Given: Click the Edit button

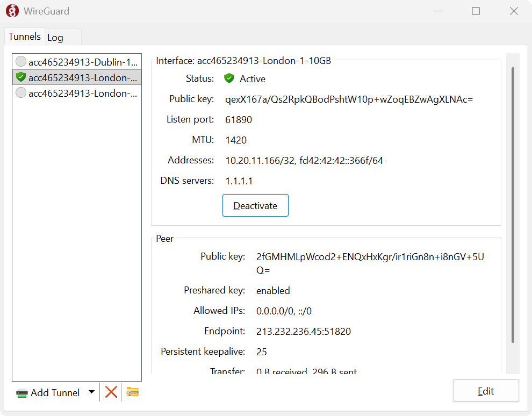Looking at the screenshot, I should click(486, 391).
